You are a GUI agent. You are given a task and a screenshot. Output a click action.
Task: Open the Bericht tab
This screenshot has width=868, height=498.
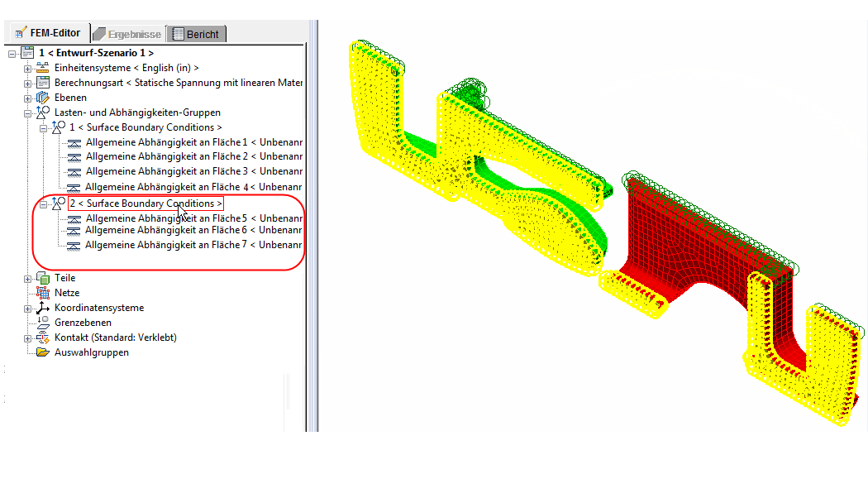[x=196, y=35]
